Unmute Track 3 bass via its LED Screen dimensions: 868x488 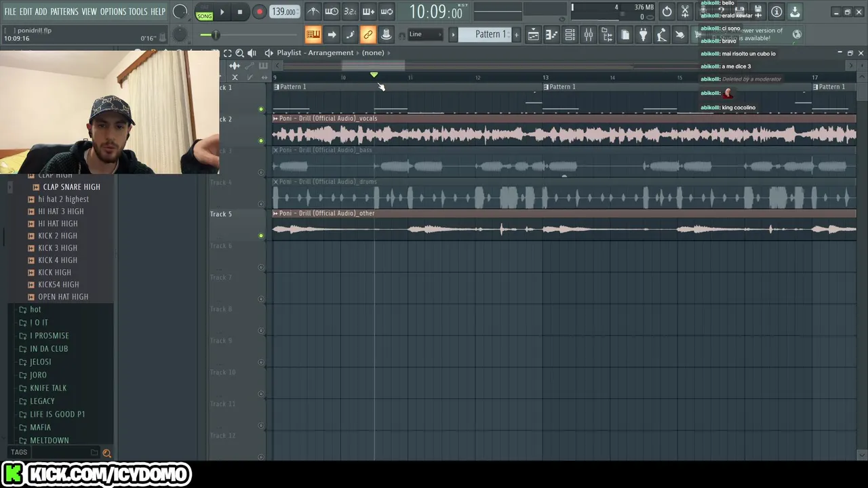(261, 172)
